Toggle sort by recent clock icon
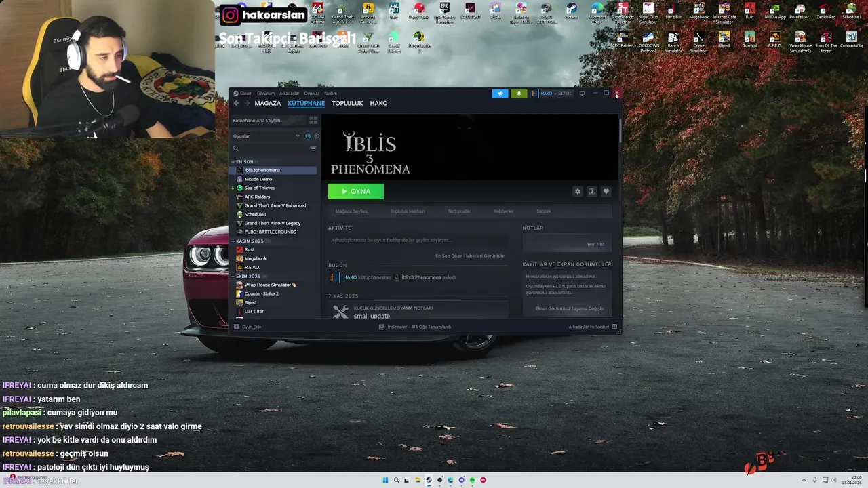 point(308,136)
